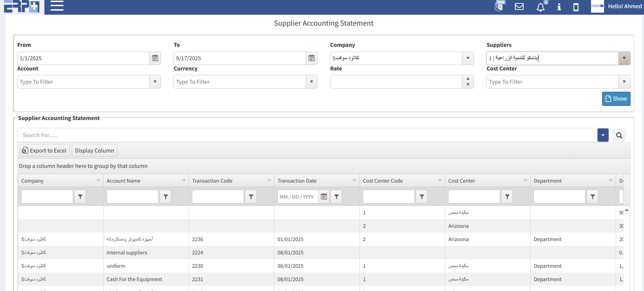The width and height of the screenshot is (644, 291).
Task: Open the From date calendar picker
Action: tap(155, 58)
